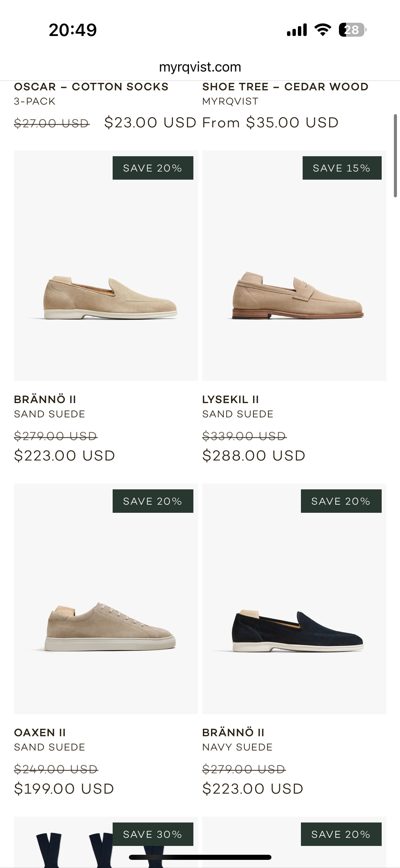Tap the battery indicator in status bar

(352, 30)
